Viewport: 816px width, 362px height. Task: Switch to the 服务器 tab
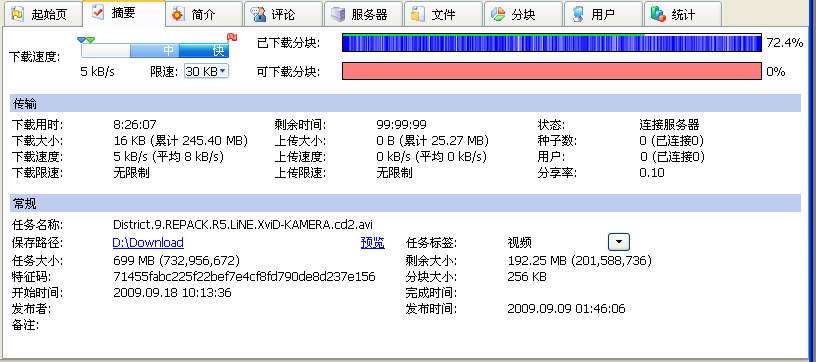coord(363,14)
